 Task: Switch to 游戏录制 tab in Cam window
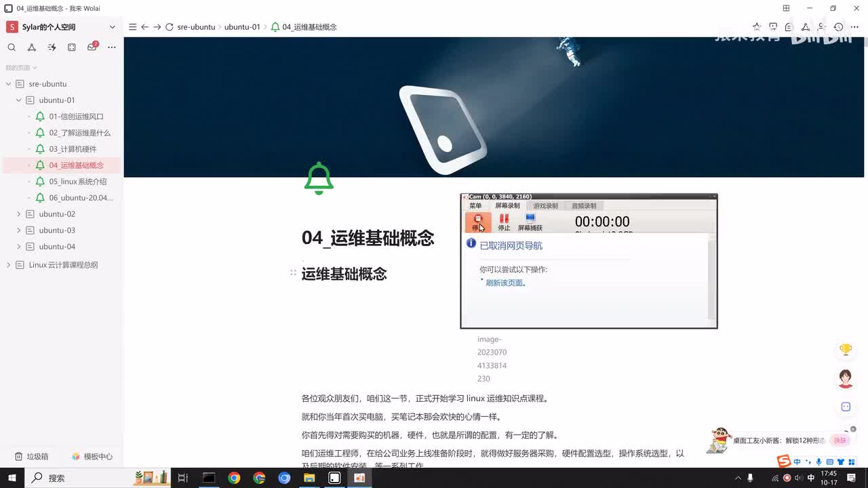coord(545,206)
